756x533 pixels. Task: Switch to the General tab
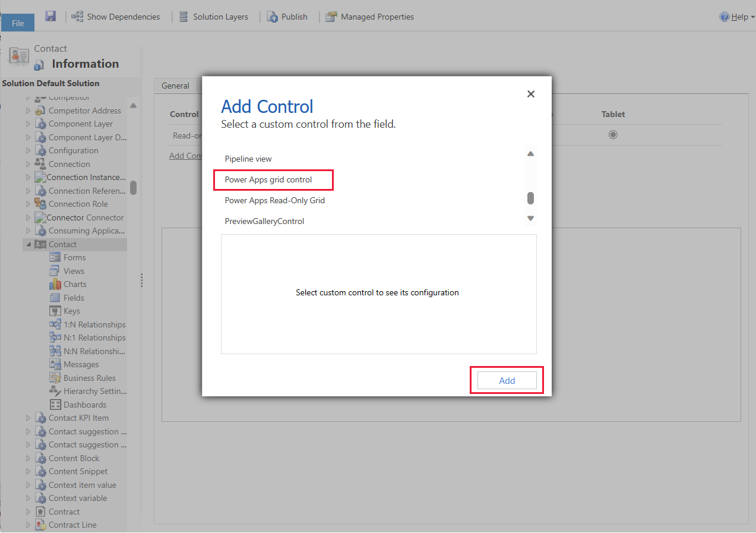click(175, 86)
